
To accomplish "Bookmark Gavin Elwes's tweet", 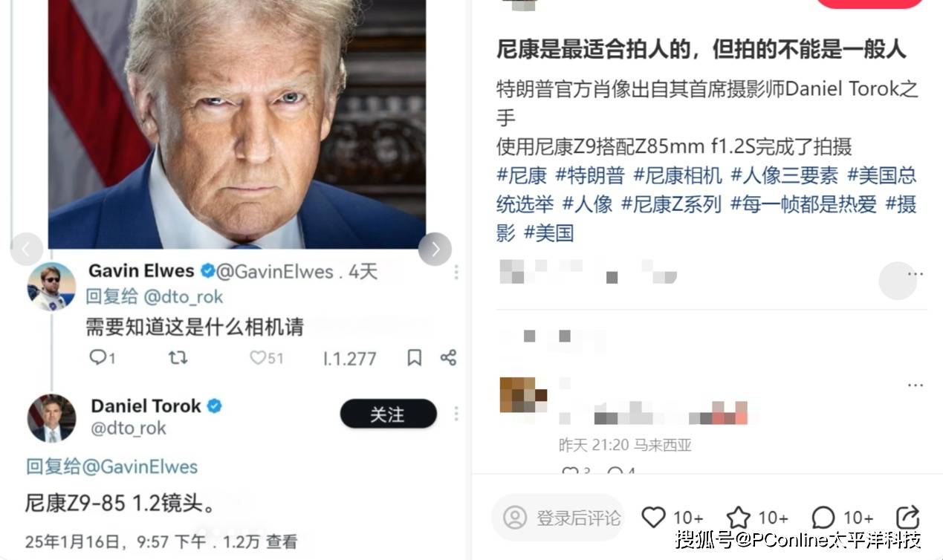I will pyautogui.click(x=415, y=357).
